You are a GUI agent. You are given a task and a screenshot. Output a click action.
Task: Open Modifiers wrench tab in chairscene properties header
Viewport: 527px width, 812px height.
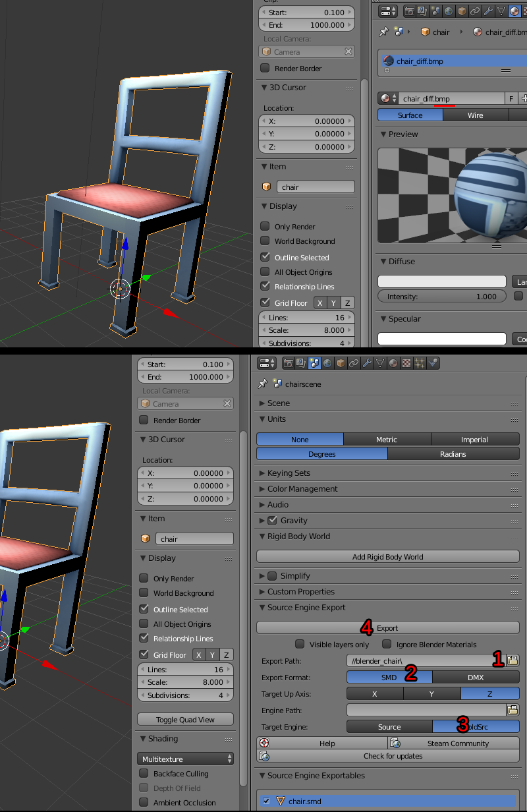click(367, 363)
